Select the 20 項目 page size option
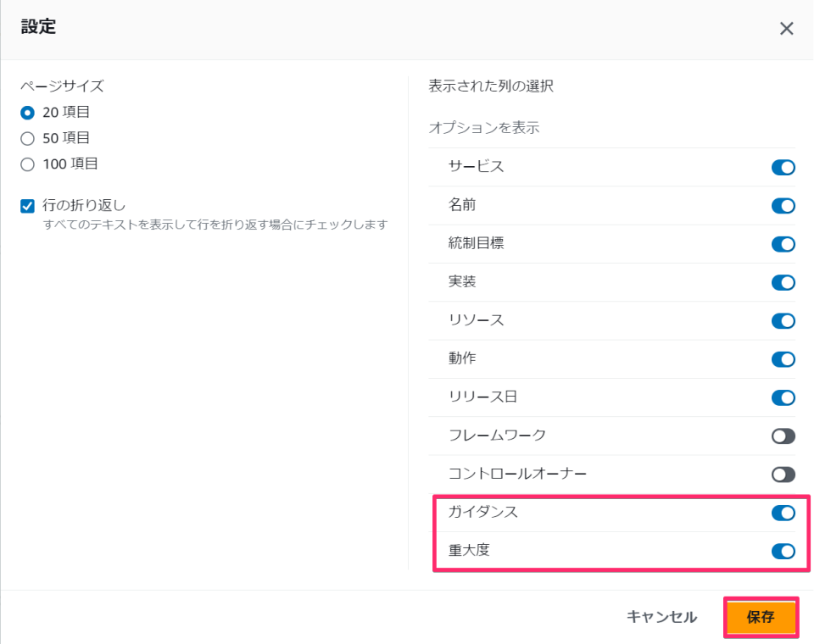814x644 pixels. [x=27, y=112]
